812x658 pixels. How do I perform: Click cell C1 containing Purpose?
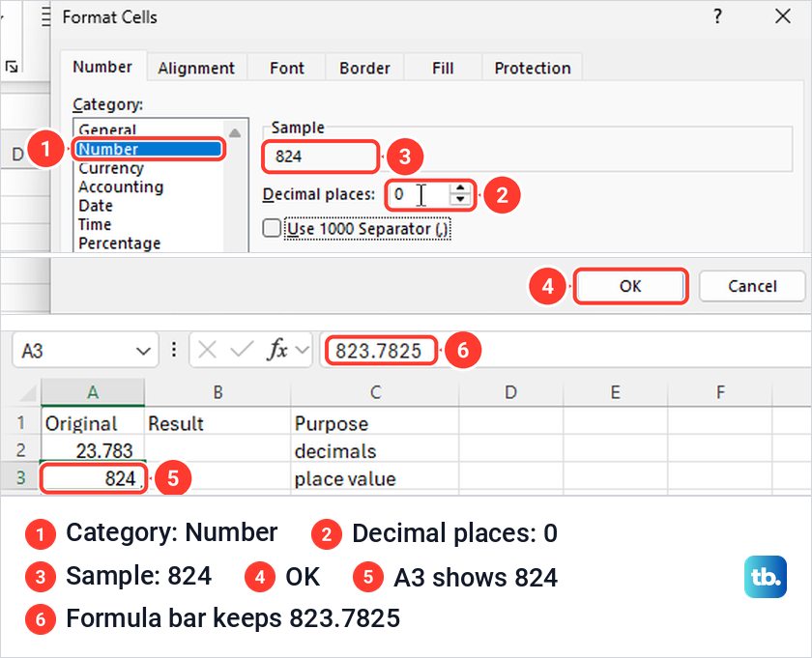[375, 423]
